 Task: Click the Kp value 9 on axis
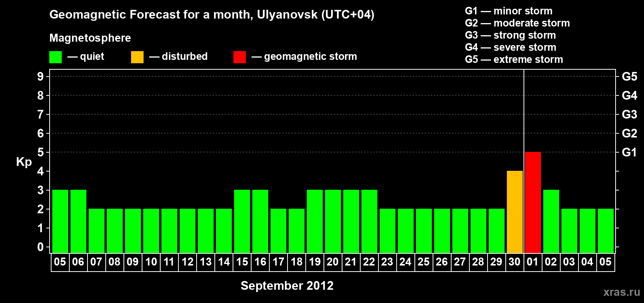click(x=41, y=77)
